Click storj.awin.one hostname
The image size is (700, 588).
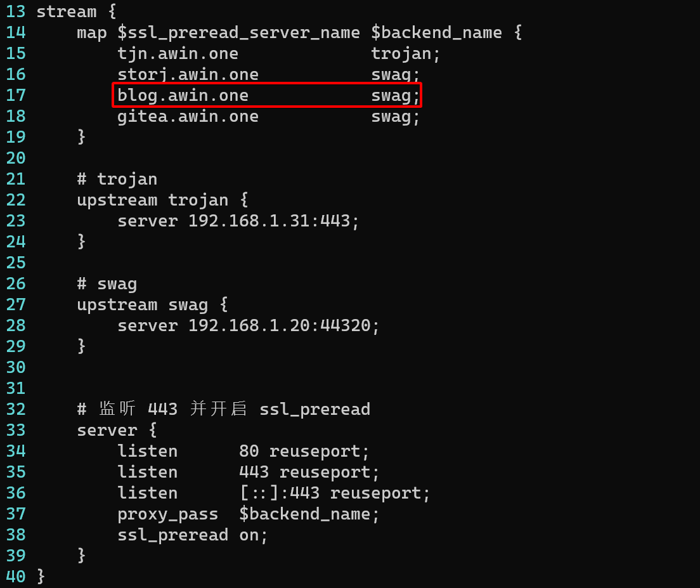(x=188, y=74)
